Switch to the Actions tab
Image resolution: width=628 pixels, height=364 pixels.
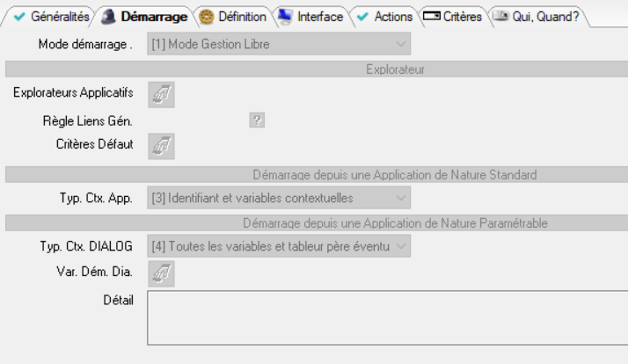coord(384,17)
